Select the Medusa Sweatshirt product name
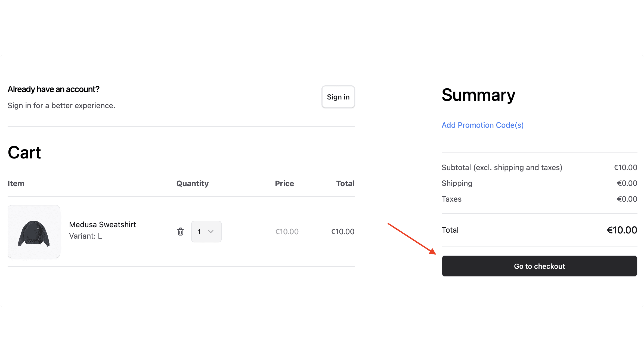The width and height of the screenshot is (644, 362). point(103,224)
